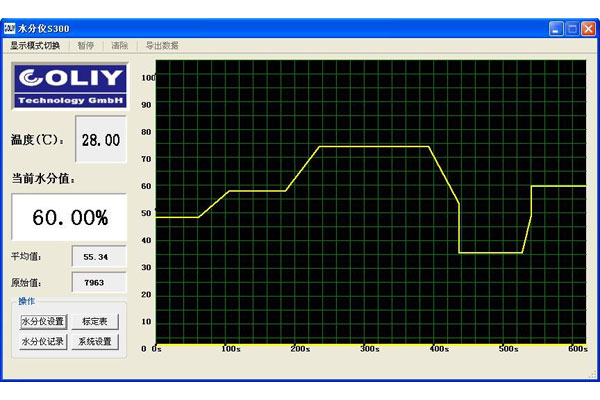Click the app icon in the title bar
Screen dimensions: 600x400
(11, 29)
